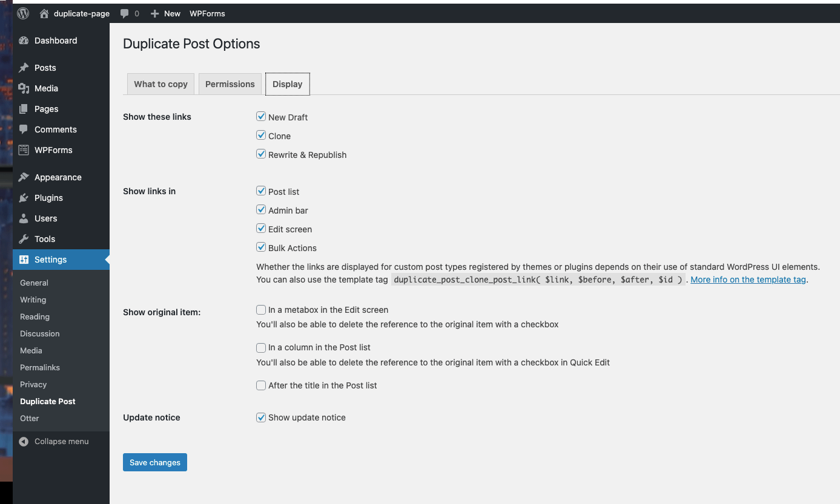
Task: Open the site home icon for duplicate-page
Action: point(44,13)
